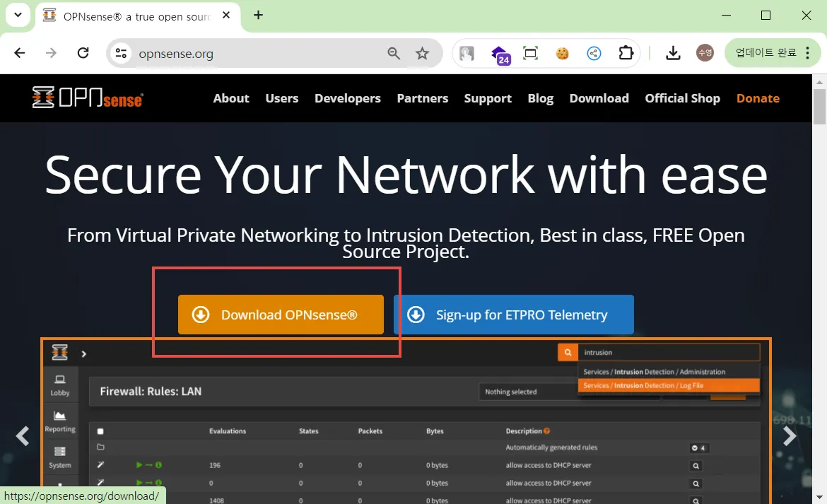Open the tab search dropdown arrow
Viewport: 827px width, 504px height.
(18, 15)
